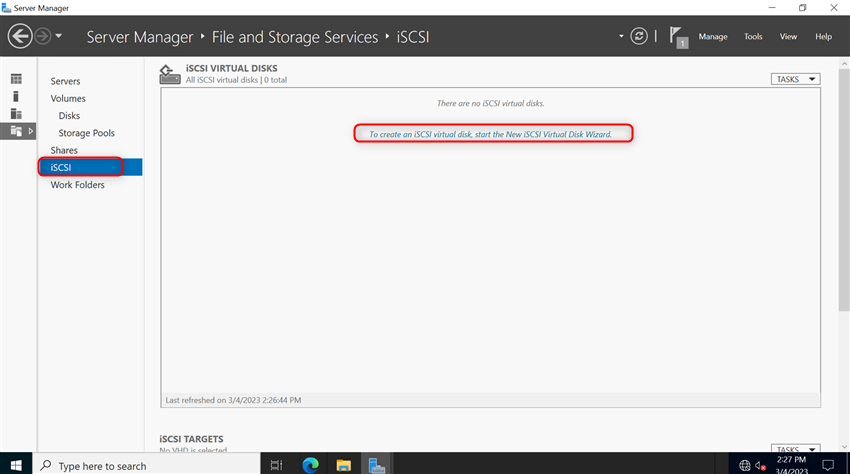Refresh Server Manager with the refresh icon

(639, 36)
